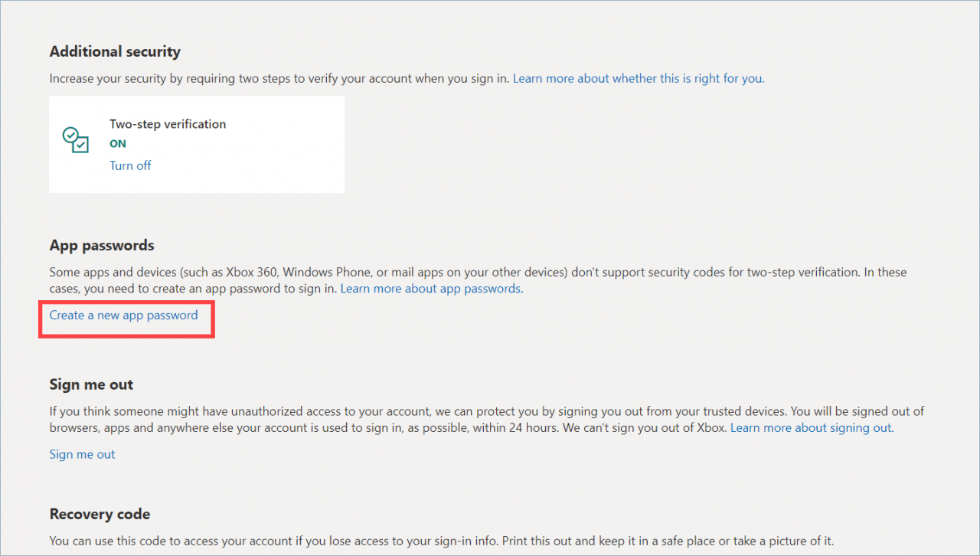980x556 pixels.
Task: Create a new app password
Action: (x=123, y=315)
